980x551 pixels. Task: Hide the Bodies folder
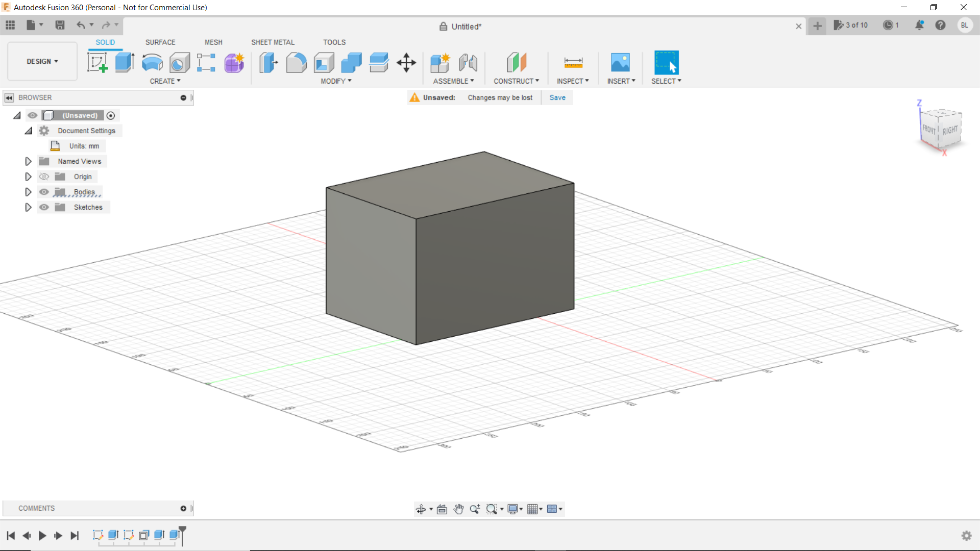(x=44, y=192)
